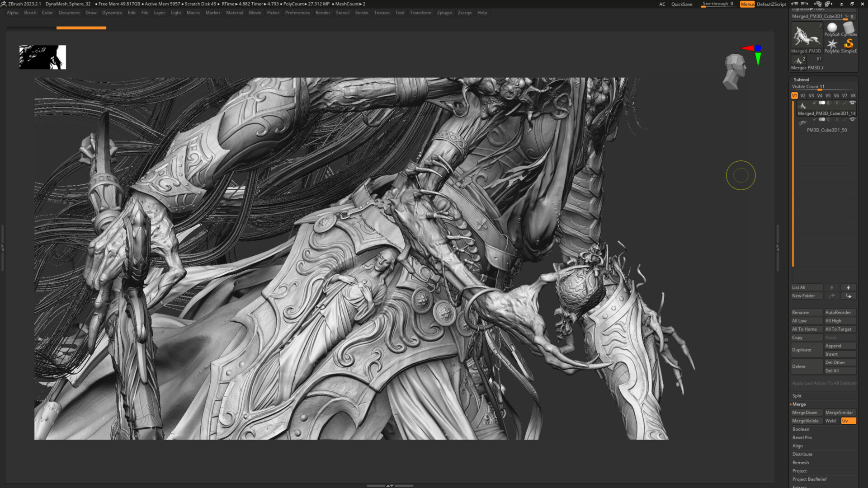Select the Cylinder3D tool icon
Image resolution: width=868 pixels, height=488 pixels.
(849, 28)
